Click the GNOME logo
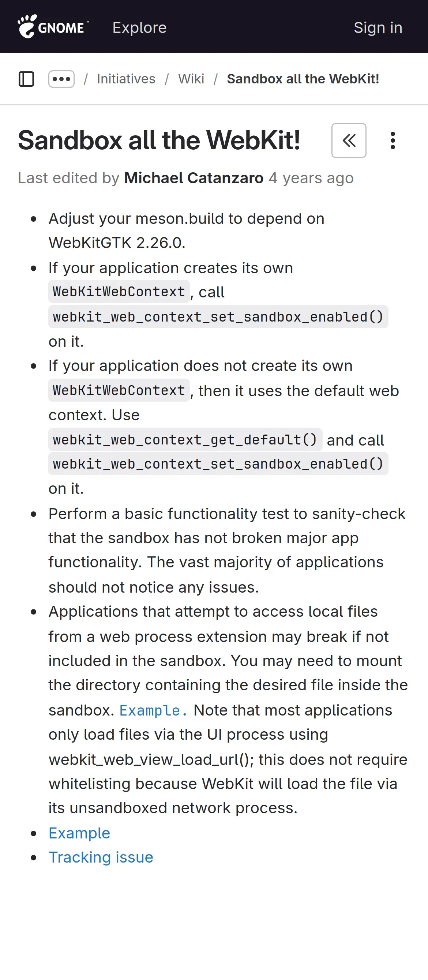Screen dimensions: 428x980 click(53, 27)
